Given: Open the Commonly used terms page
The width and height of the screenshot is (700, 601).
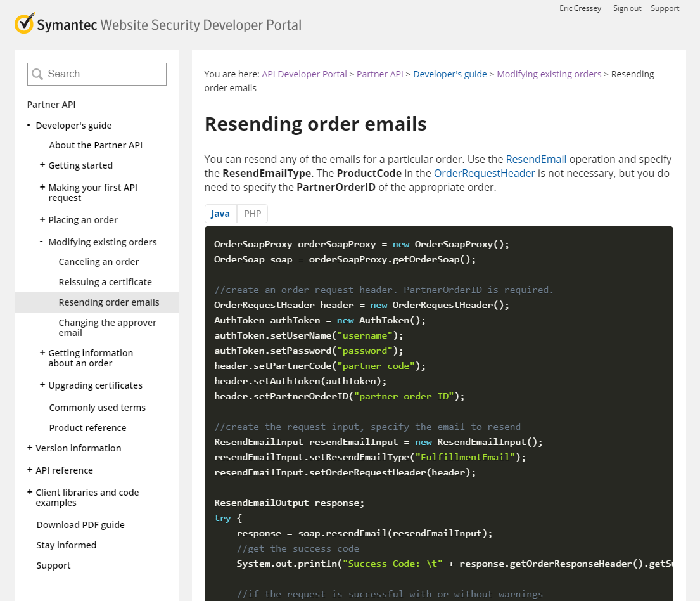Looking at the screenshot, I should [x=98, y=408].
